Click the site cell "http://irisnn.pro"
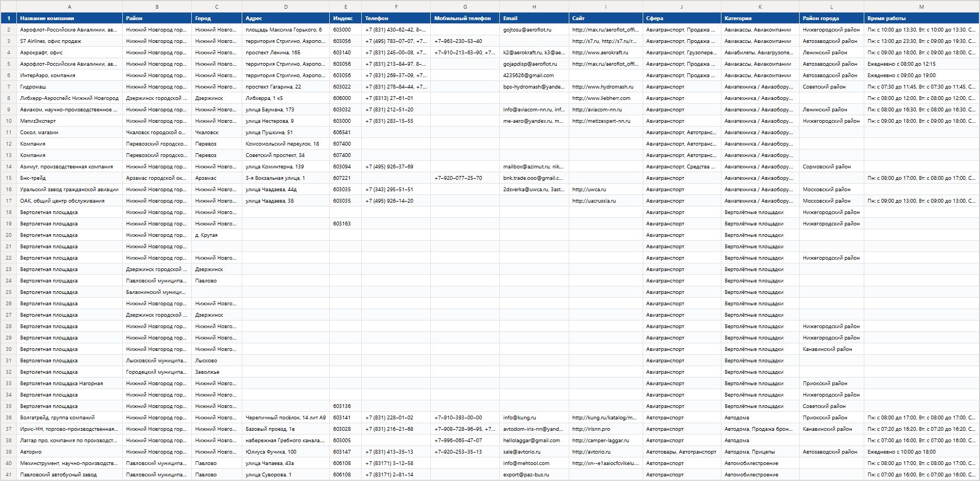 tap(606, 429)
